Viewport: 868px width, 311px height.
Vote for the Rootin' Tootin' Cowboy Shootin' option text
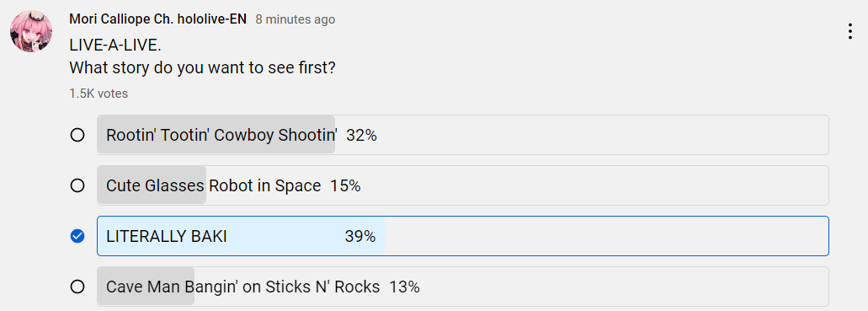click(x=222, y=135)
